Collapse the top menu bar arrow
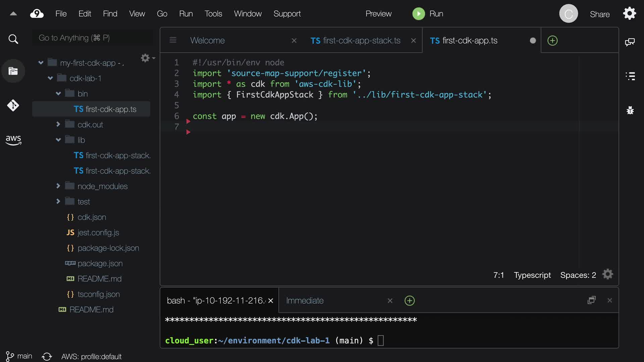 pyautogui.click(x=13, y=14)
